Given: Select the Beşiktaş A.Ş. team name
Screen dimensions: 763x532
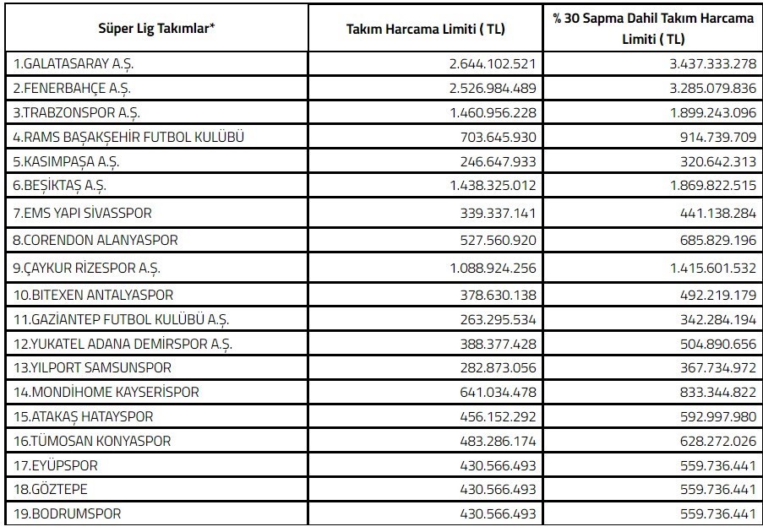Looking at the screenshot, I should [60, 184].
